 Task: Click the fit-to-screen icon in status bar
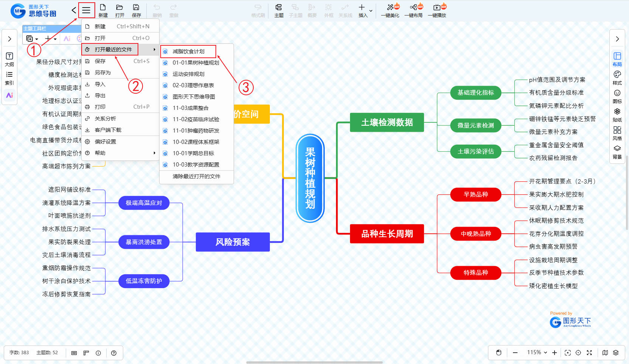(567, 353)
